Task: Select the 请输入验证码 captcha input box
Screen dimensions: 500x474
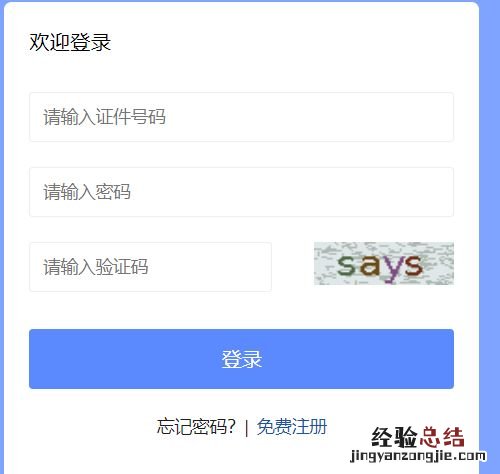Action: 150,267
